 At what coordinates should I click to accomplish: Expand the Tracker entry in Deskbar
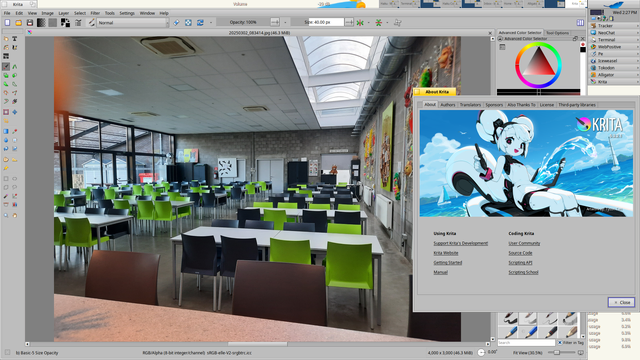[x=637, y=26]
